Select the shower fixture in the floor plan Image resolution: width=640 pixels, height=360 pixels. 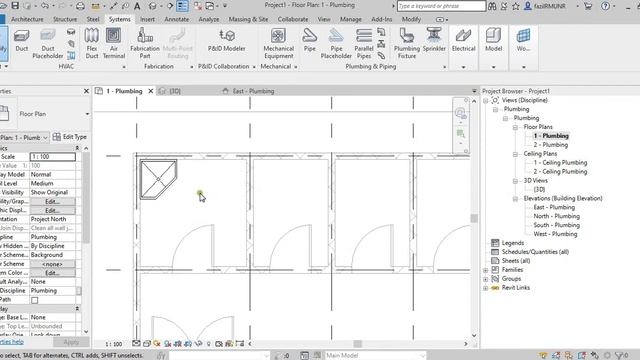point(158,179)
